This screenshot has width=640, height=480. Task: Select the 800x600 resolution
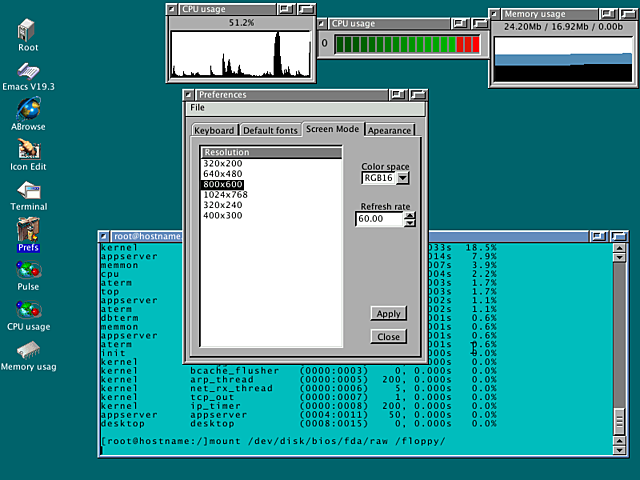pos(223,184)
